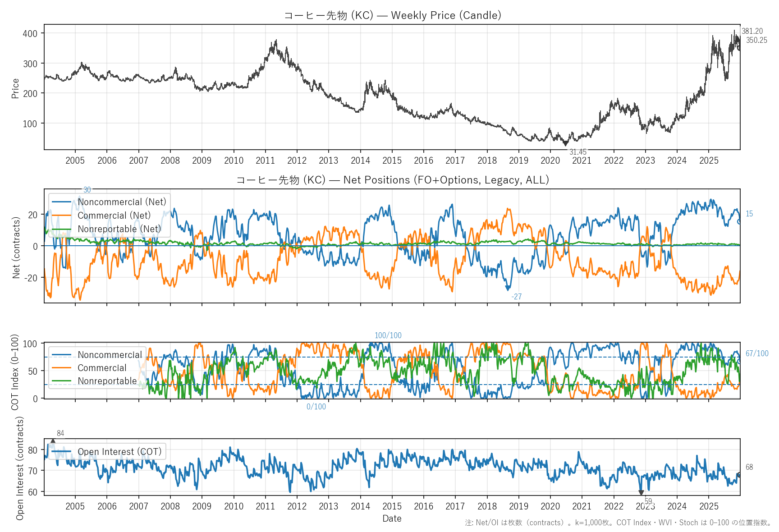
Task: Click the Date x-axis label at bottom
Action: (x=392, y=518)
